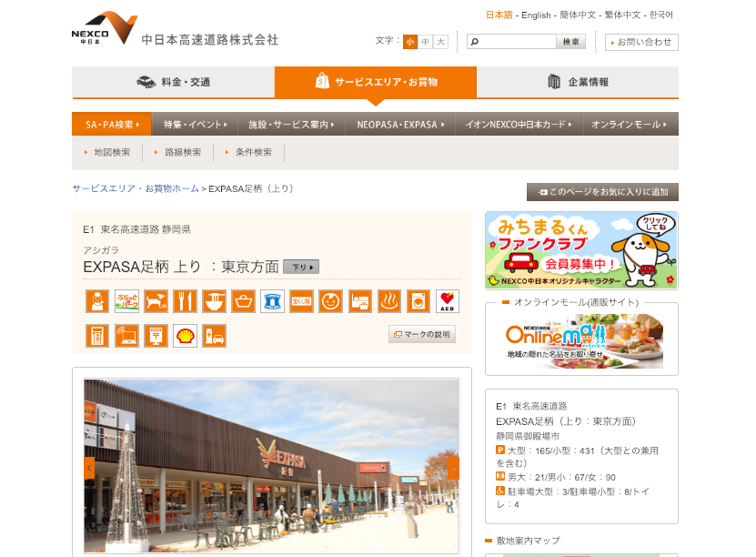756x557 pixels.
Task: Expand the 特集・イベント menu
Action: (196, 125)
